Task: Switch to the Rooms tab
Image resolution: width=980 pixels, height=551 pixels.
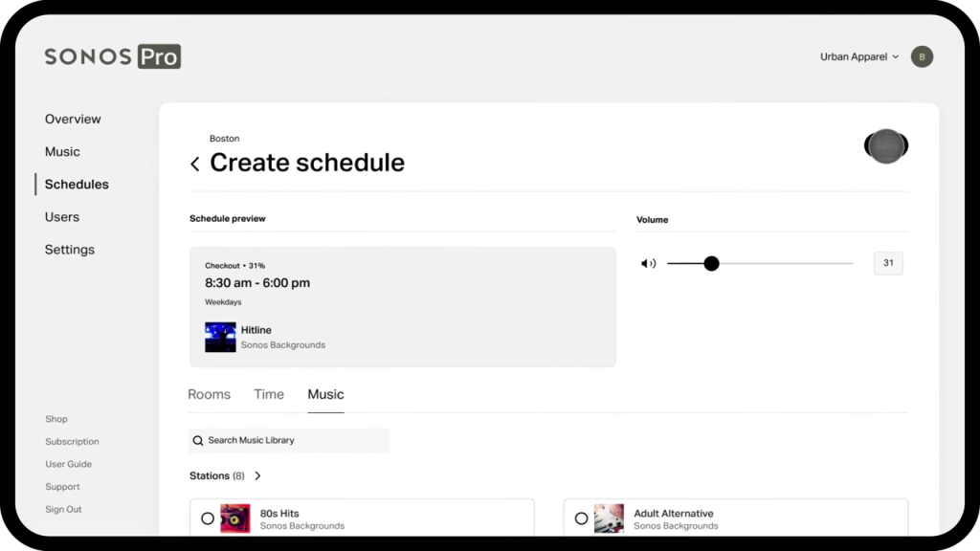Action: click(x=209, y=394)
